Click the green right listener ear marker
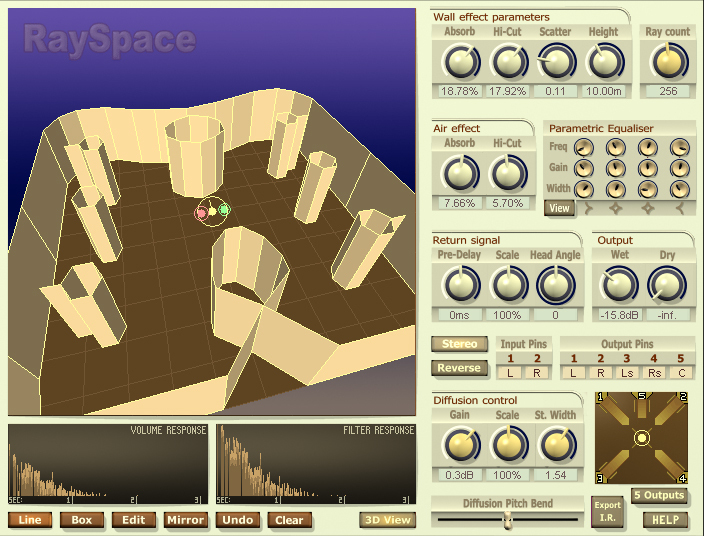This screenshot has width=704, height=536. point(224,209)
